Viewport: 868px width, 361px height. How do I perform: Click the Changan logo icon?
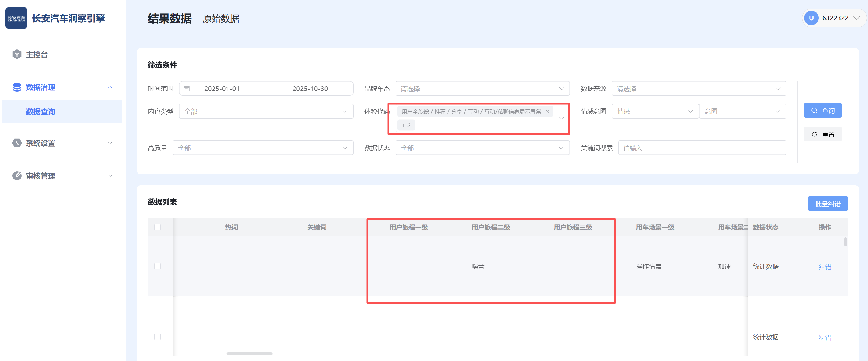tap(16, 18)
